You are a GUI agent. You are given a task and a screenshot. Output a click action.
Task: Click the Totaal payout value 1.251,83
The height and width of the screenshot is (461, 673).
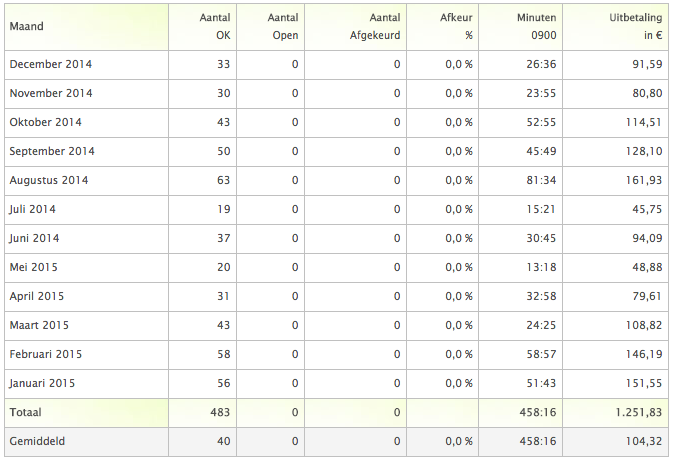coord(639,412)
